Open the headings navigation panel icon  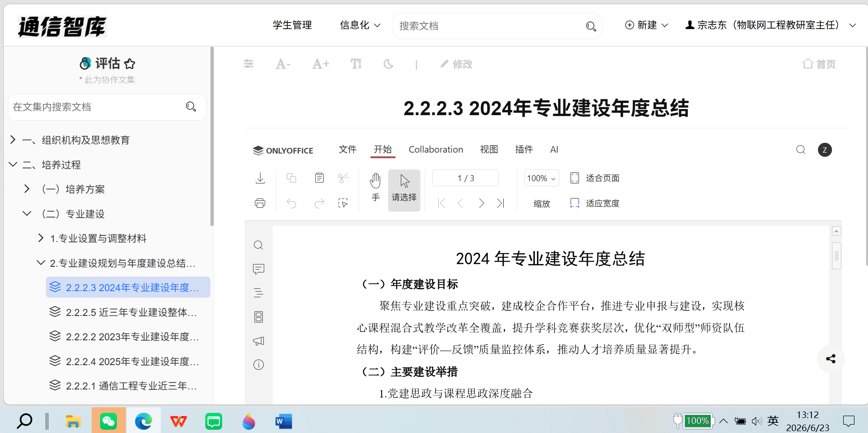click(x=259, y=293)
